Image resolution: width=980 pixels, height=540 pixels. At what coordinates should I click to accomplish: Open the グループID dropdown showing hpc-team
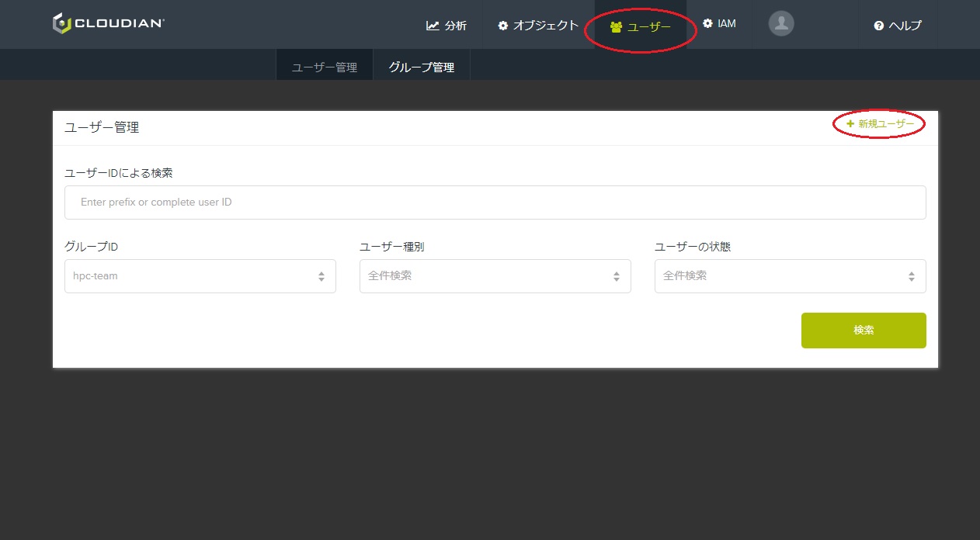[200, 276]
